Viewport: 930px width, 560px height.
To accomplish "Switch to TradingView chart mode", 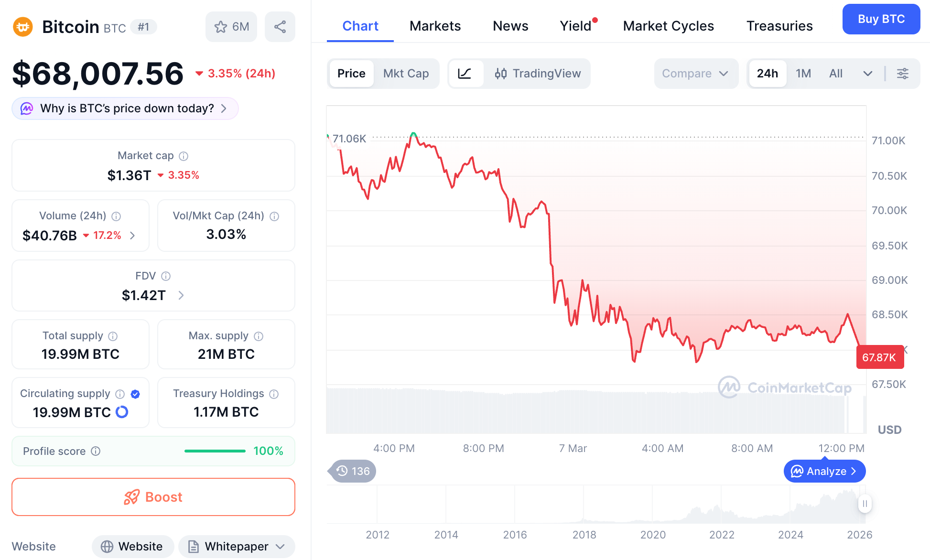I will click(538, 74).
